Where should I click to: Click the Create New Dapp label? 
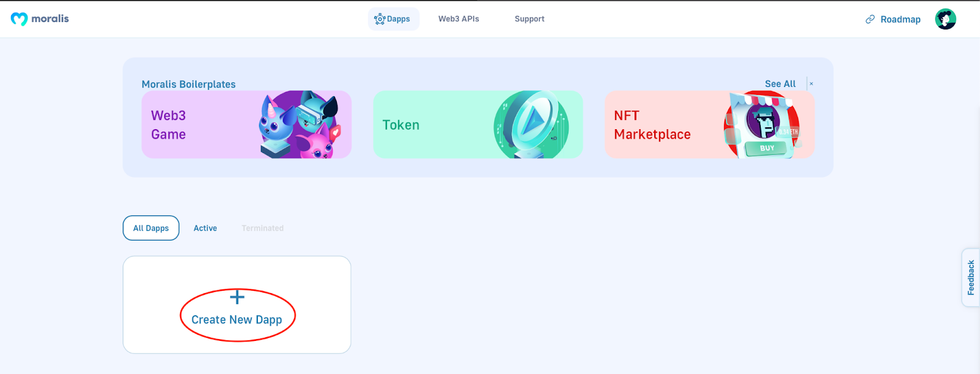coord(236,320)
